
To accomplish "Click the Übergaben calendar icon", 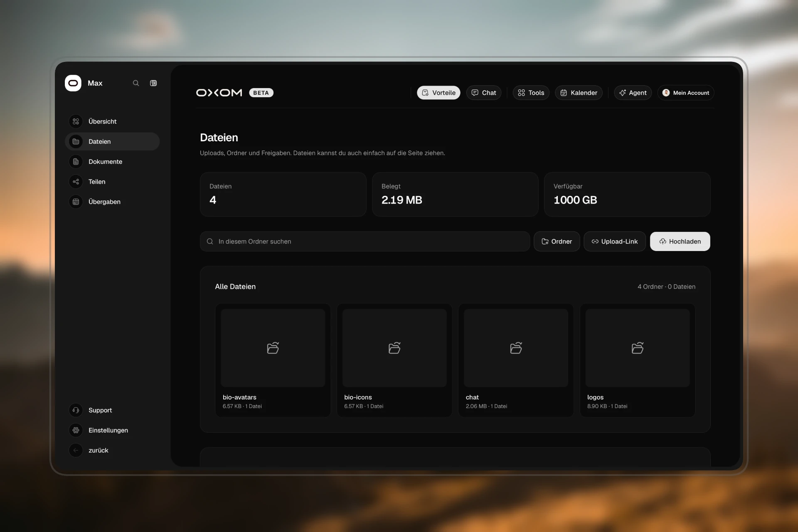I will point(76,202).
